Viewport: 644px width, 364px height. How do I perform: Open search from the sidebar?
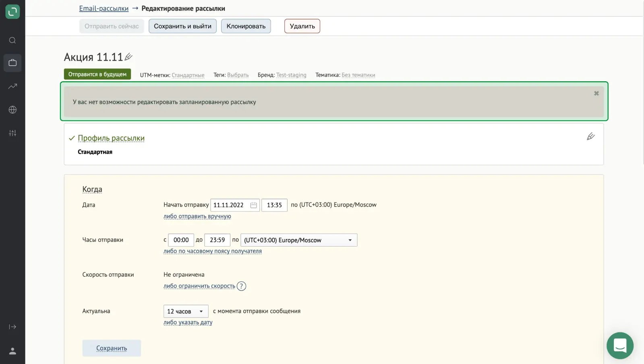[12, 40]
